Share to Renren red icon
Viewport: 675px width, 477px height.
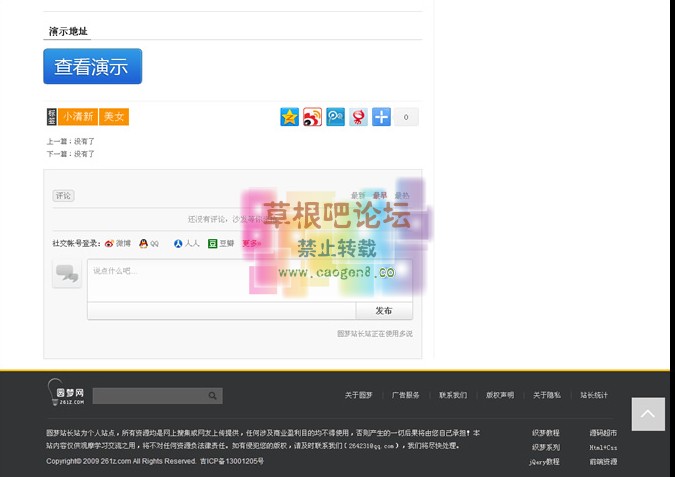coord(358,117)
